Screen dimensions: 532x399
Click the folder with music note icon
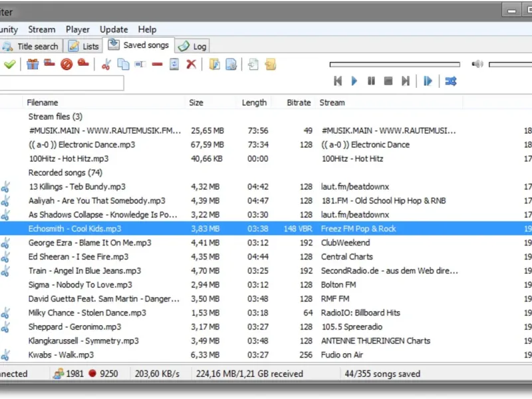coord(215,65)
